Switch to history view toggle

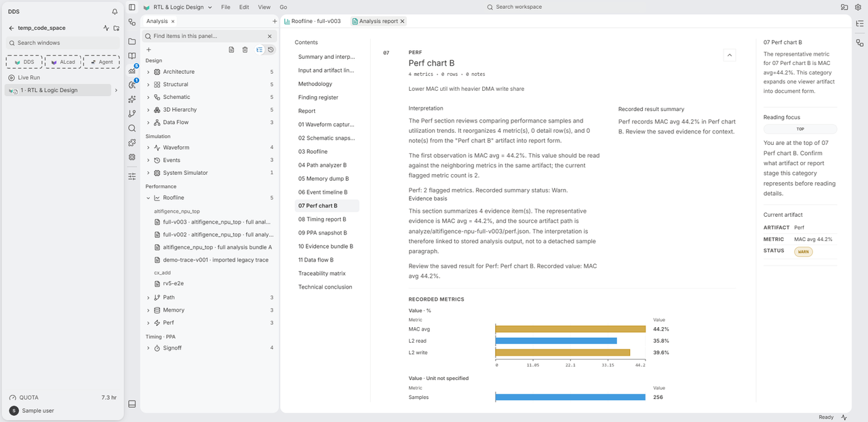tap(271, 49)
